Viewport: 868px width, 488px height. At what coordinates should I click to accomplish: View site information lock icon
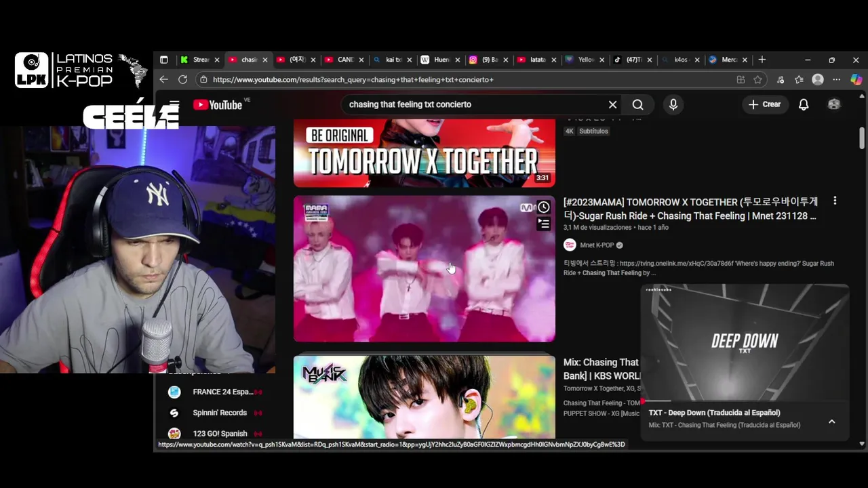tap(203, 79)
